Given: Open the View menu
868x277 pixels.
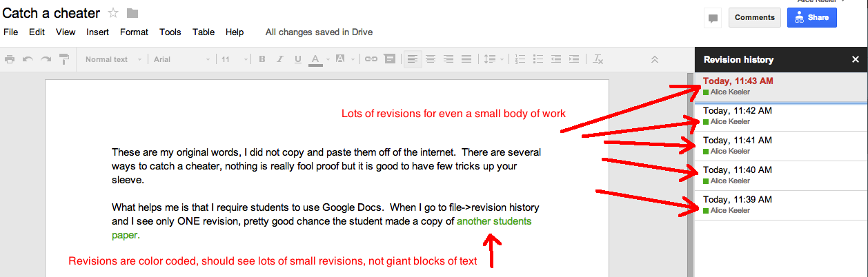Looking at the screenshot, I should 66,32.
